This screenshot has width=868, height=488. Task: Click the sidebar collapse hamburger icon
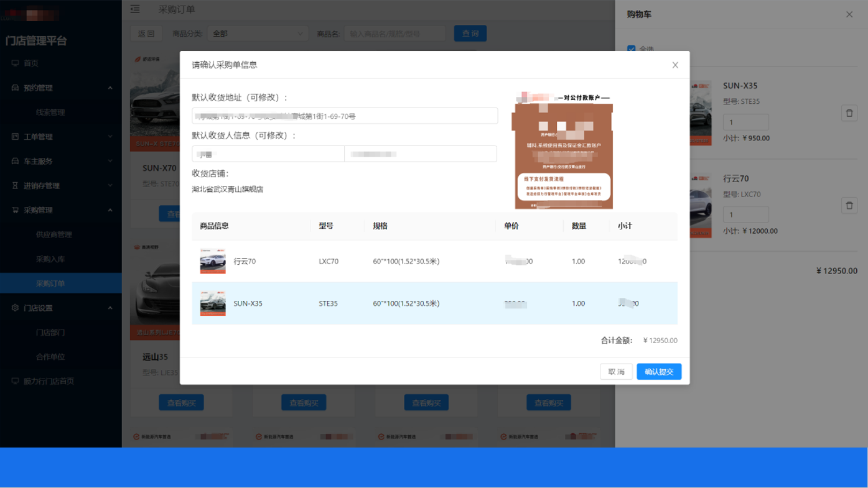click(135, 9)
